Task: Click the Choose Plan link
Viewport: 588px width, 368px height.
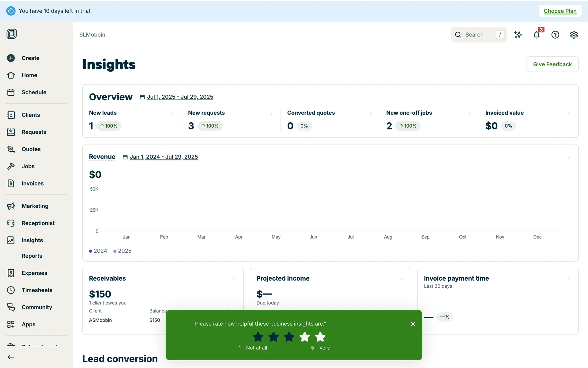Action: (x=560, y=11)
